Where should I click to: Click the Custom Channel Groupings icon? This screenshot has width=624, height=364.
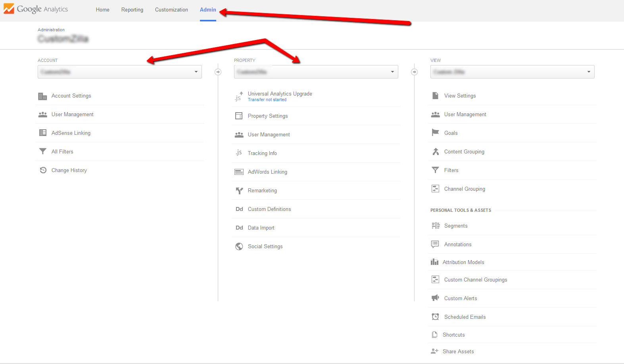pyautogui.click(x=435, y=280)
